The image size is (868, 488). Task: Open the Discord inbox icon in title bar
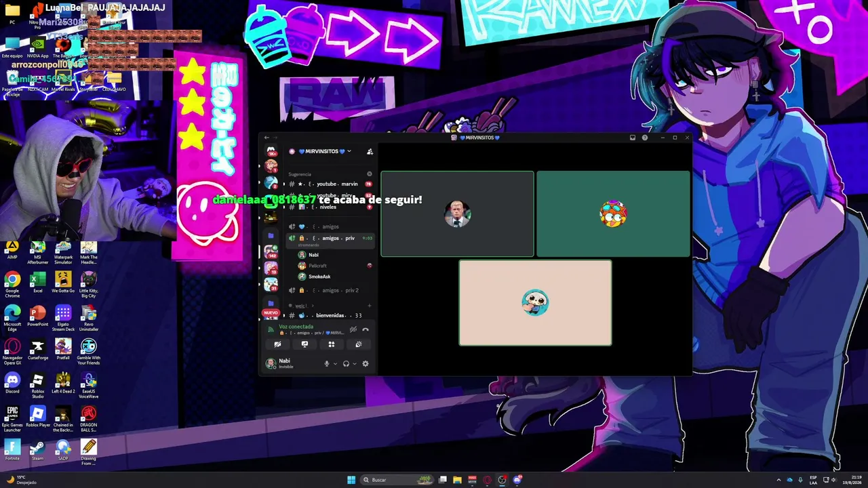point(633,138)
